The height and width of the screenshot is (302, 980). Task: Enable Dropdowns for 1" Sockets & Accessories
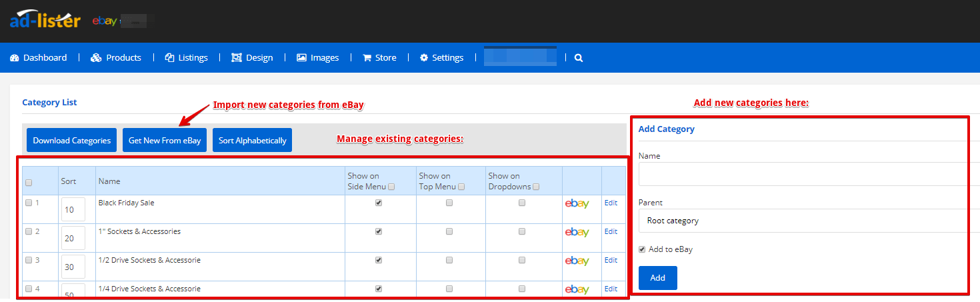coord(522,231)
